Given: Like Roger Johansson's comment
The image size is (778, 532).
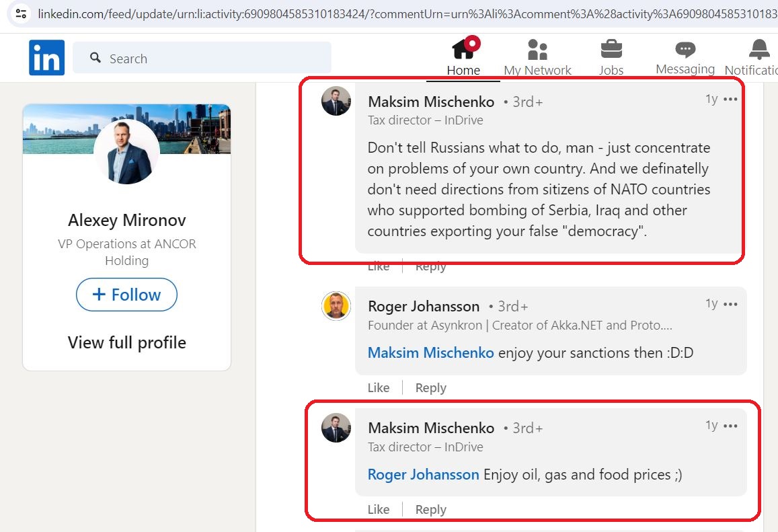Looking at the screenshot, I should click(x=379, y=387).
